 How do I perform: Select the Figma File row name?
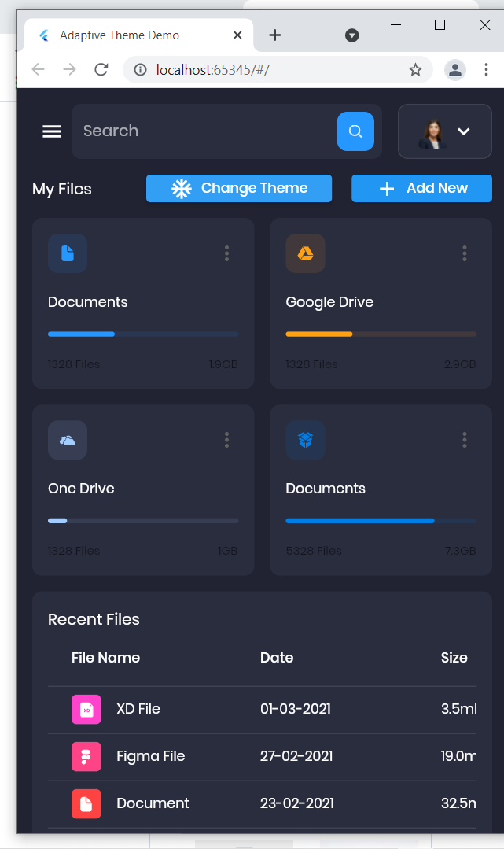click(151, 756)
